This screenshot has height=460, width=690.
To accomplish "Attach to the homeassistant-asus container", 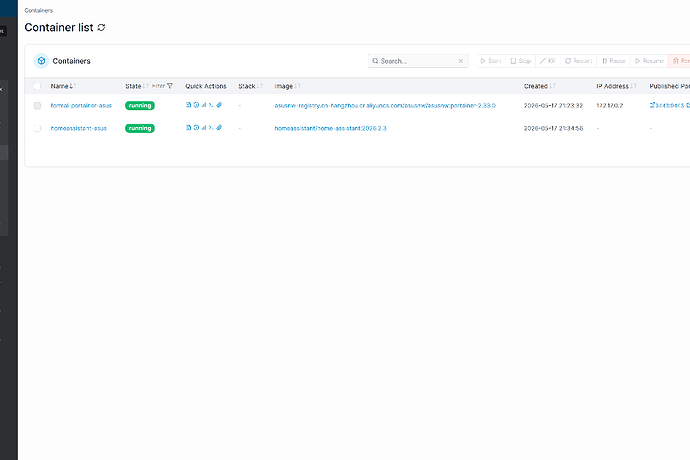I will pos(219,128).
